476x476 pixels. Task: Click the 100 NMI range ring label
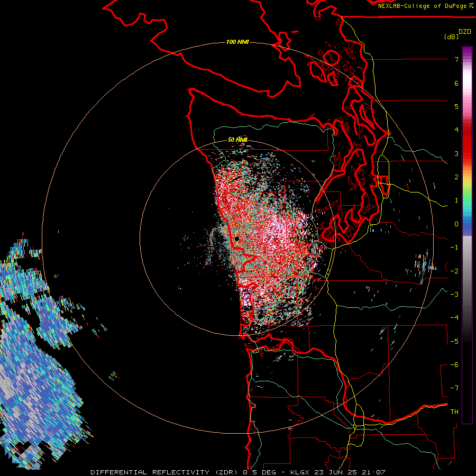click(x=237, y=42)
